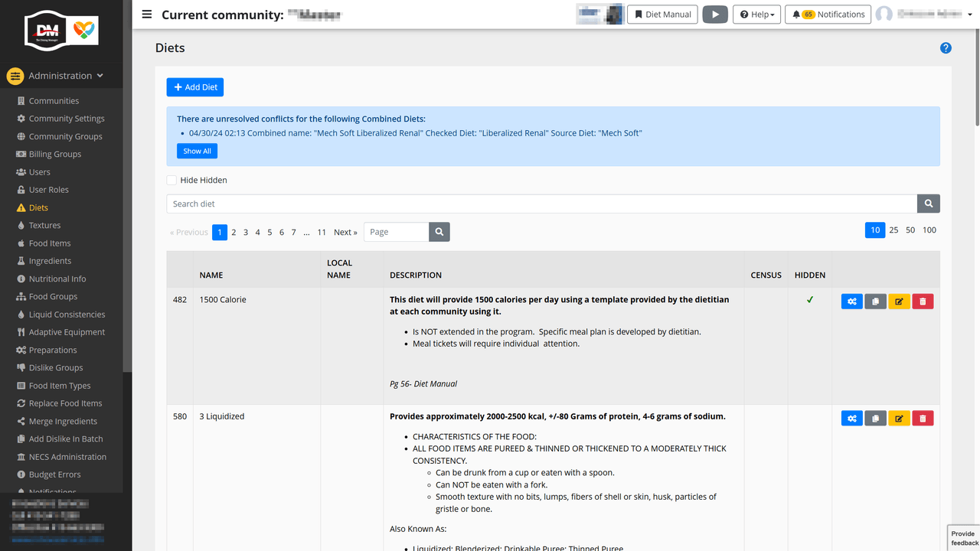Toggle the hamburger sidebar menu
This screenshot has height=551, width=980.
pos(147,14)
